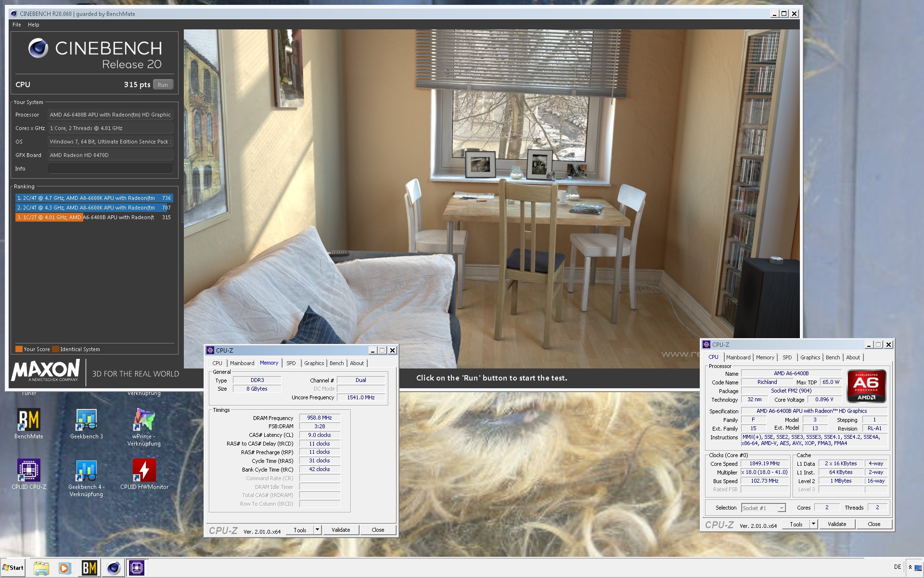Expand Tools dropdown arrow in CPU window
The image size is (924, 578).
click(x=814, y=524)
